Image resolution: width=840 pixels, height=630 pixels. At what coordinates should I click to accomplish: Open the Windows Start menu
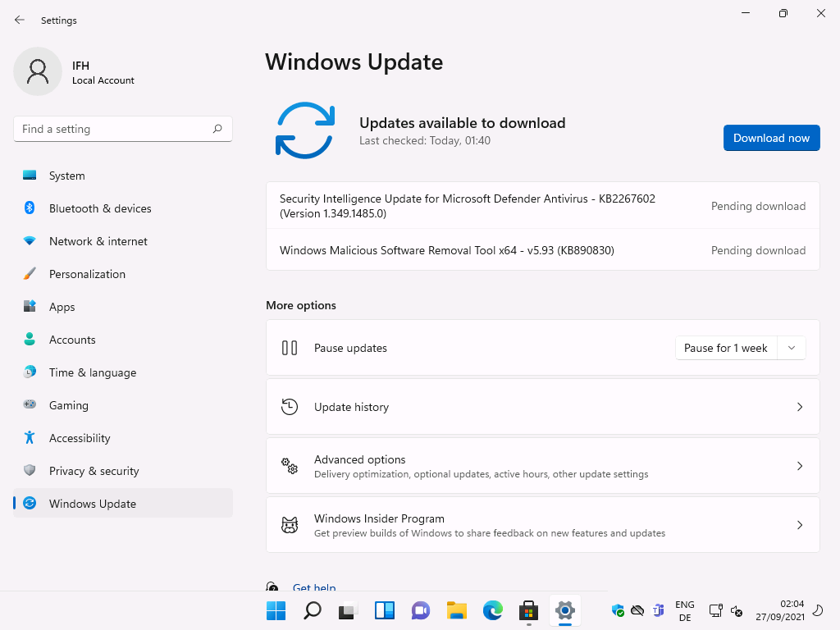[276, 610]
